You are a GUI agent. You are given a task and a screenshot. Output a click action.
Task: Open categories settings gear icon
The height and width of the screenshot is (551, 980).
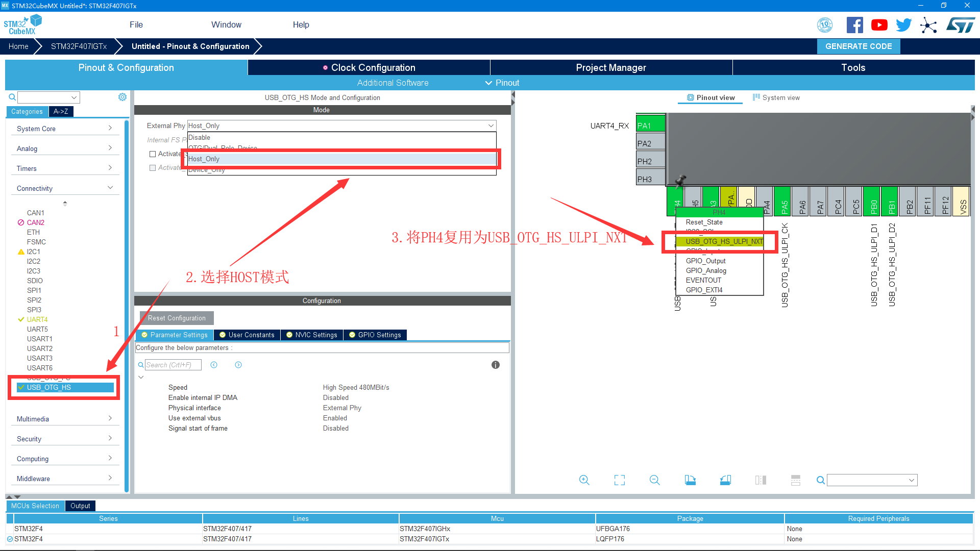pyautogui.click(x=122, y=97)
